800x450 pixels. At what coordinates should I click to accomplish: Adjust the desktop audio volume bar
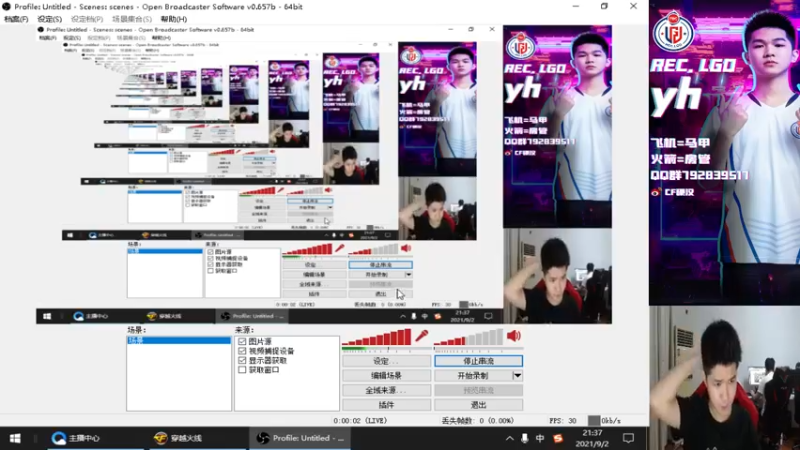468,337
